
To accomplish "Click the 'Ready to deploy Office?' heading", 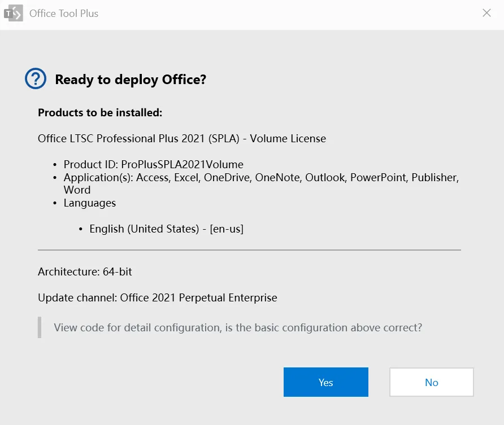I will [x=131, y=80].
